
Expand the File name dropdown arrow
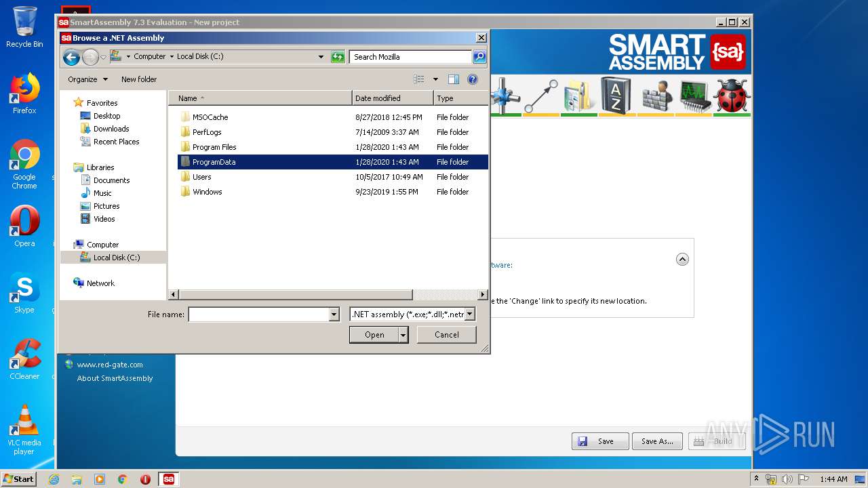pos(334,314)
